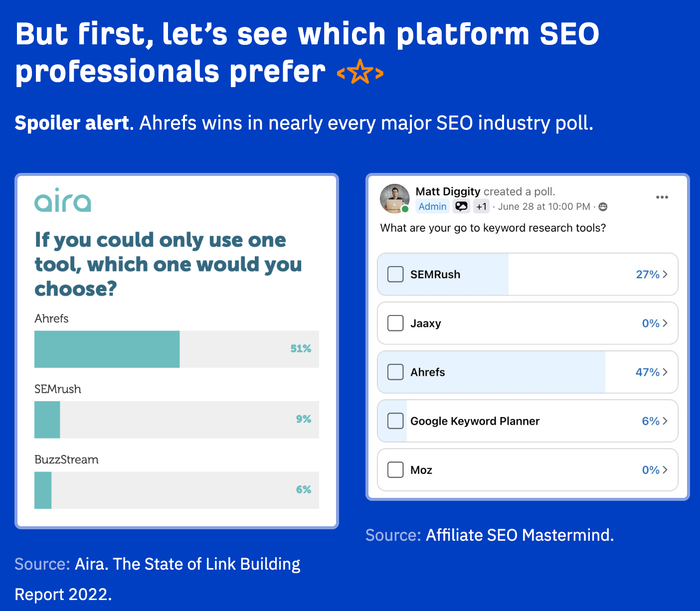Click the emoji badge next to Admin
Screen dimensions: 700x611
coord(461,206)
